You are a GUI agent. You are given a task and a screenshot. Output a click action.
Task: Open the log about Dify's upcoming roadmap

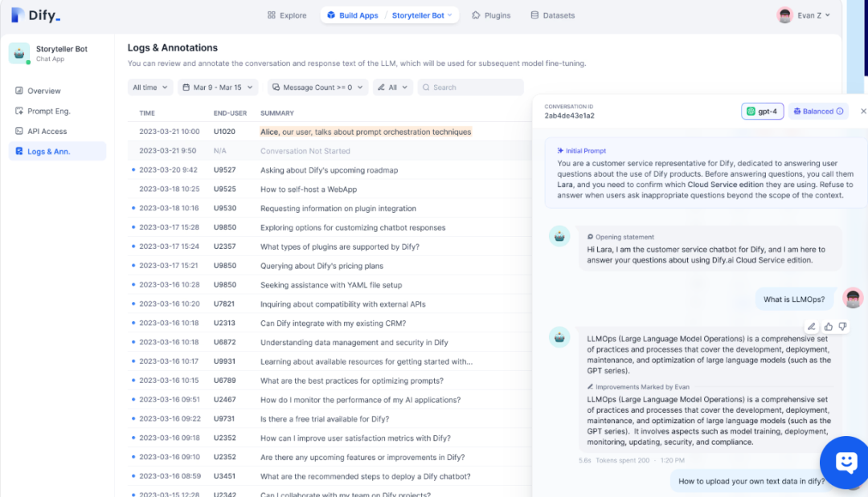329,170
